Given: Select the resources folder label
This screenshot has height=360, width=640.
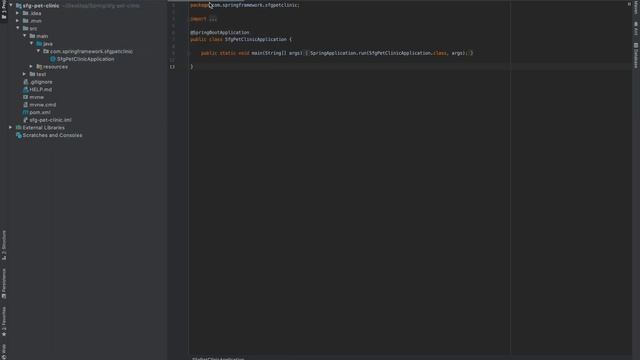Looking at the screenshot, I should click(x=56, y=67).
